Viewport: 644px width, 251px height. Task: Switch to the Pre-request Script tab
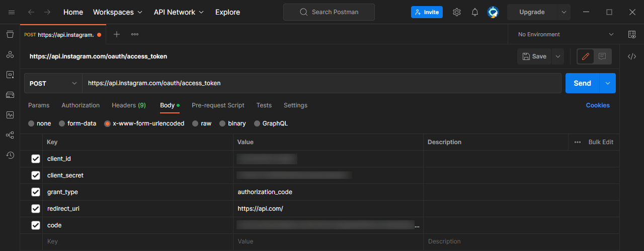tap(218, 105)
